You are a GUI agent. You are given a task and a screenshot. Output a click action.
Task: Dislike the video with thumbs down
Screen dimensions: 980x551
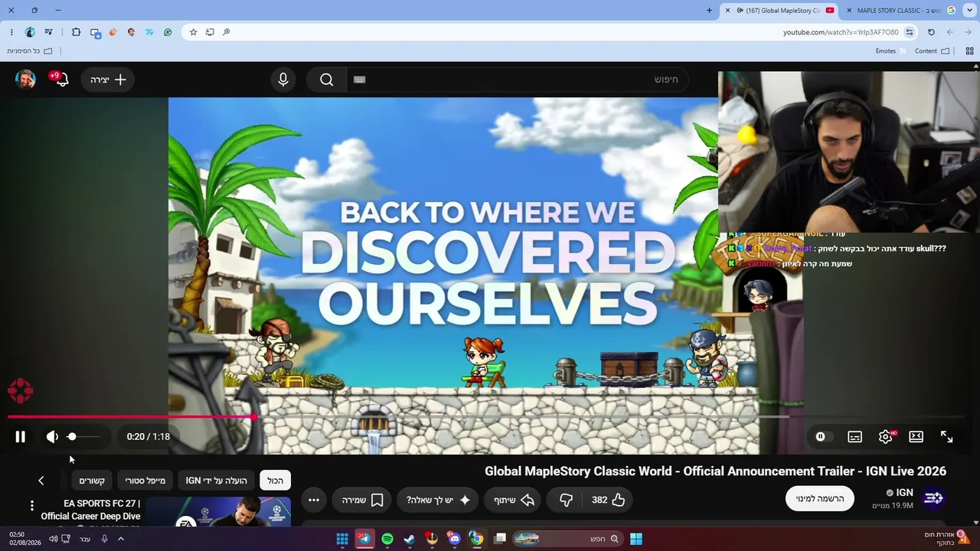[x=567, y=500]
